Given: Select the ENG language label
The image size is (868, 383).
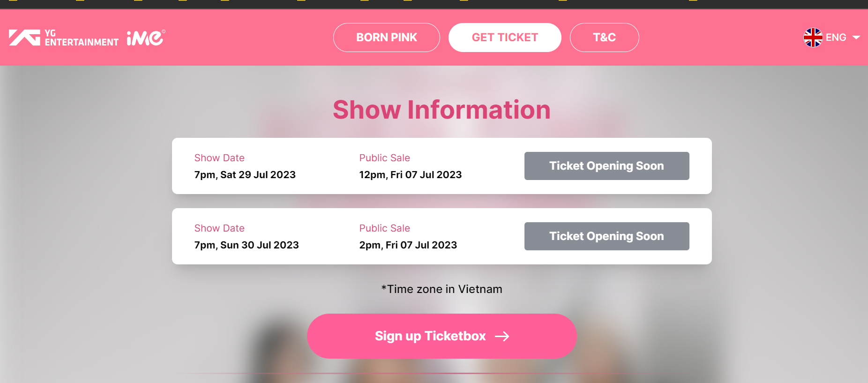Looking at the screenshot, I should [x=836, y=38].
